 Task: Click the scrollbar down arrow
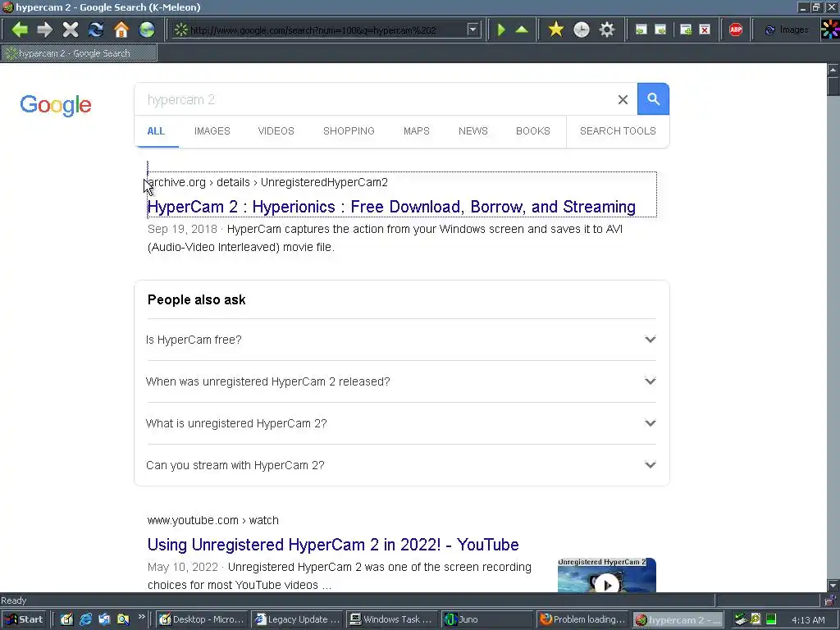tap(833, 586)
